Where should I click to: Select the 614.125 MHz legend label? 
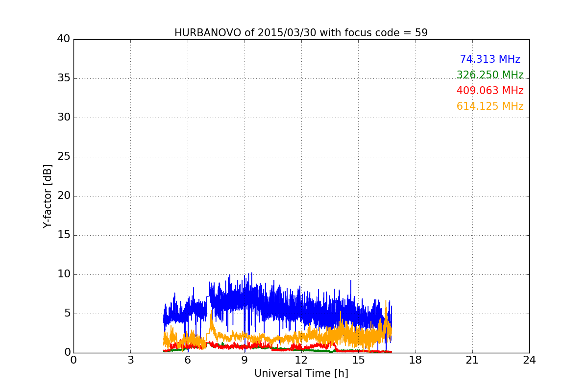pos(490,106)
